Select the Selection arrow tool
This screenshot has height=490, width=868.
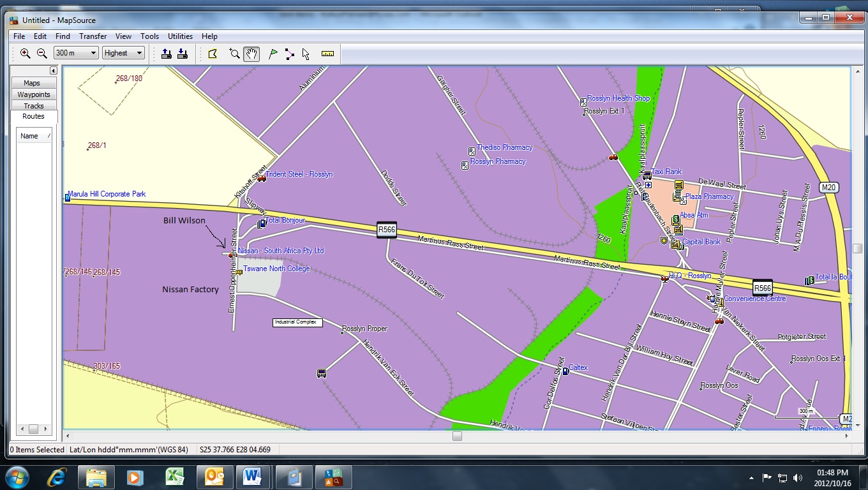306,54
